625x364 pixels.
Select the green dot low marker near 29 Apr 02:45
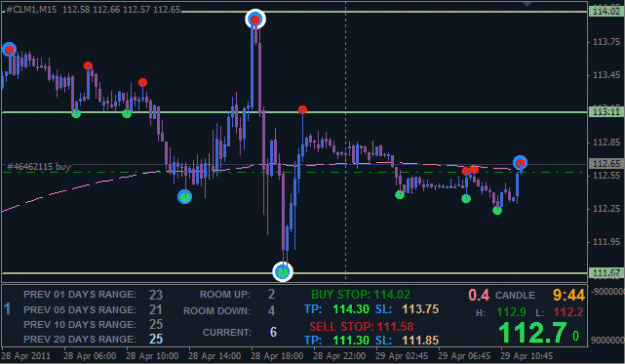click(x=400, y=195)
